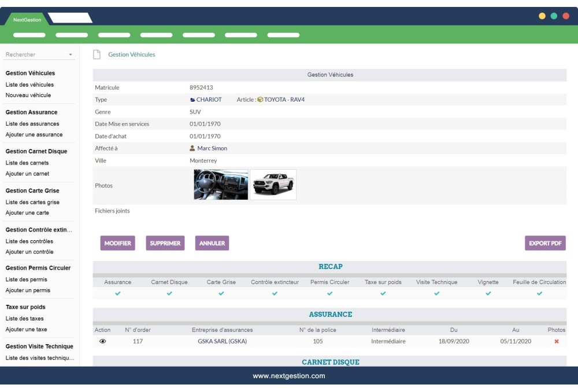Click the document icon beside Gestion Véhicules header
578x392 pixels.
point(98,54)
